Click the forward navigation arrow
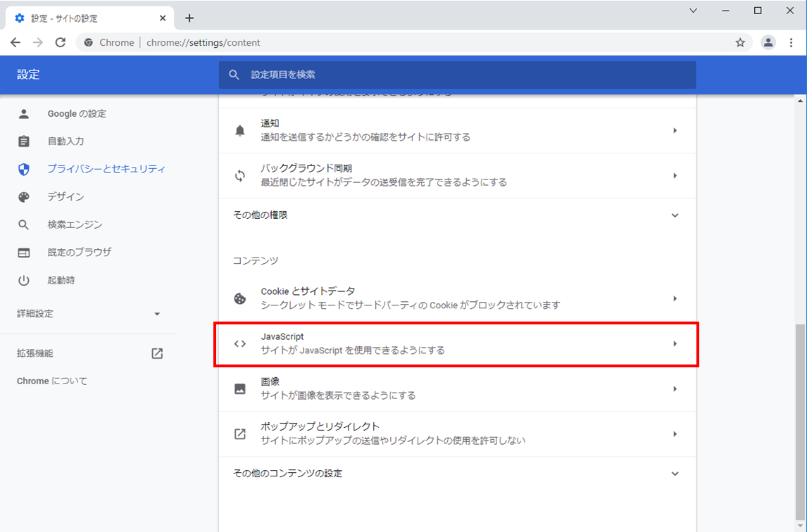The width and height of the screenshot is (807, 532). click(37, 43)
